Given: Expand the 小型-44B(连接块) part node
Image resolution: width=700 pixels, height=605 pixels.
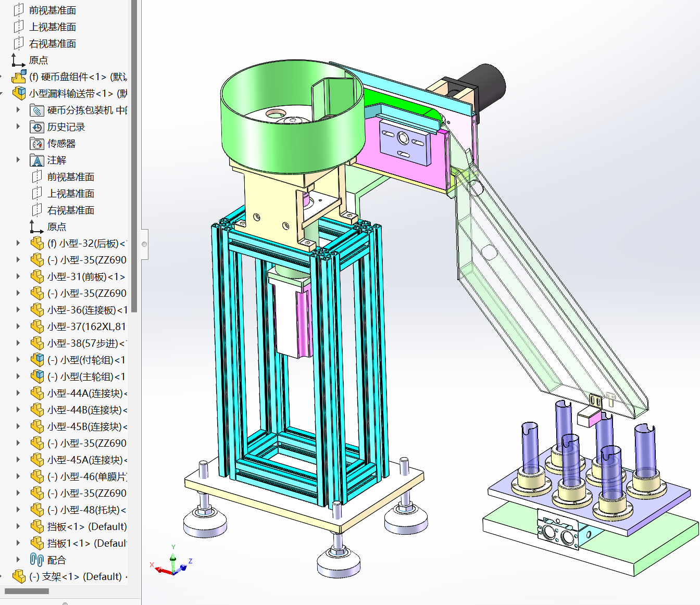Looking at the screenshot, I should pos(18,410).
